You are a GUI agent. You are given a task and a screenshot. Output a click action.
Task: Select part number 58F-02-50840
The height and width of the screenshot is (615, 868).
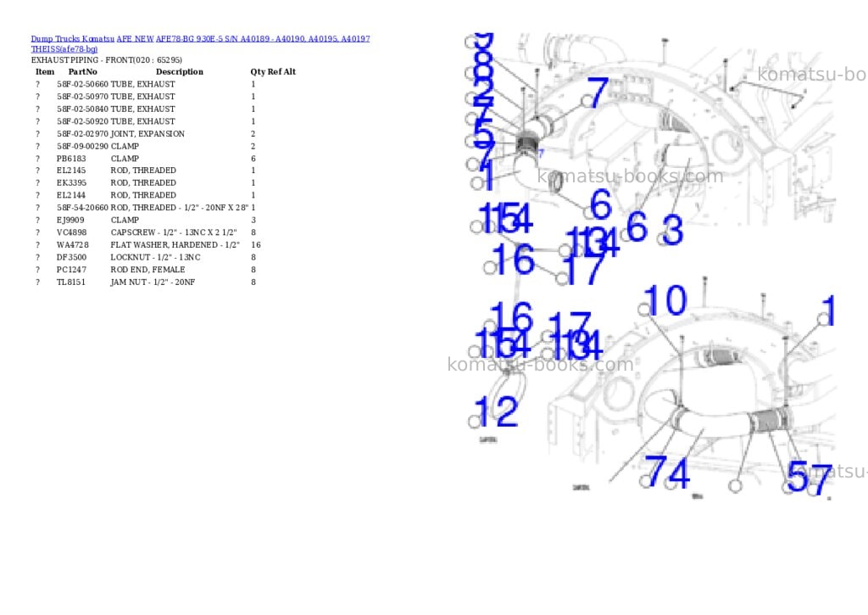[x=82, y=109]
